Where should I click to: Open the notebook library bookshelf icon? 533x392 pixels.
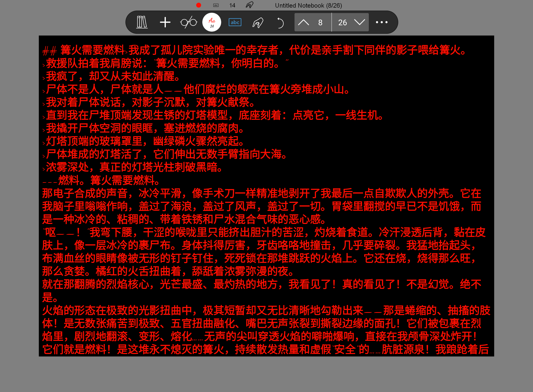pos(142,22)
